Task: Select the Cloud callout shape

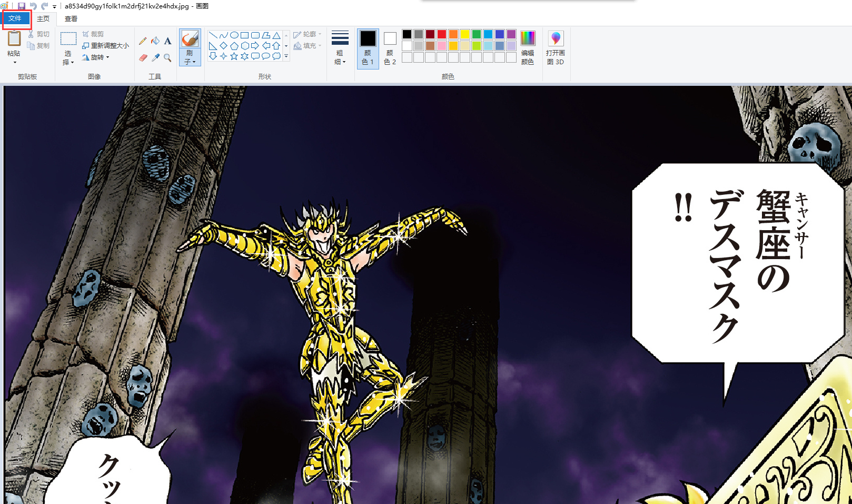Action: [276, 56]
